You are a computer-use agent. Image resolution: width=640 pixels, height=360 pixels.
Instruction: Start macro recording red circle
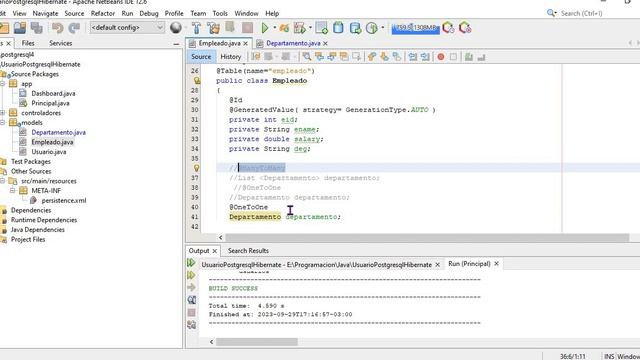tap(441, 57)
